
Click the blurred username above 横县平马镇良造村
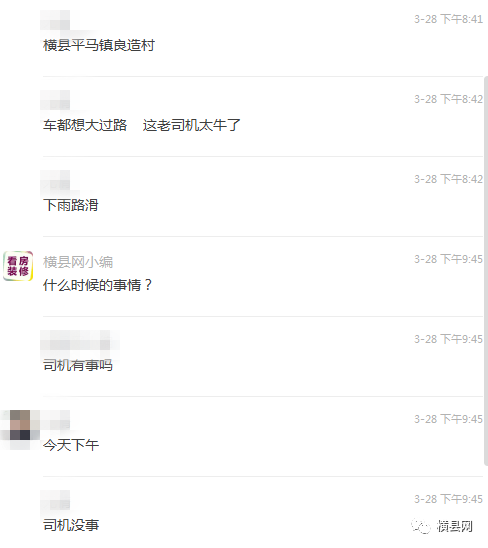(x=55, y=20)
